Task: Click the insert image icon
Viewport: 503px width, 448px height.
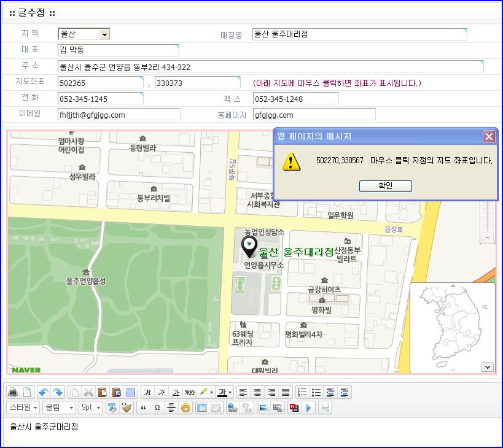Action: (x=263, y=407)
